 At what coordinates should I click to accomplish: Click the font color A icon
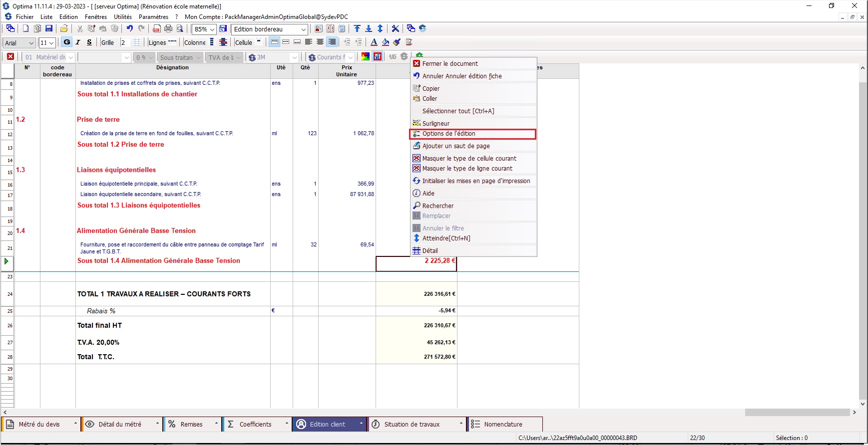(x=374, y=42)
